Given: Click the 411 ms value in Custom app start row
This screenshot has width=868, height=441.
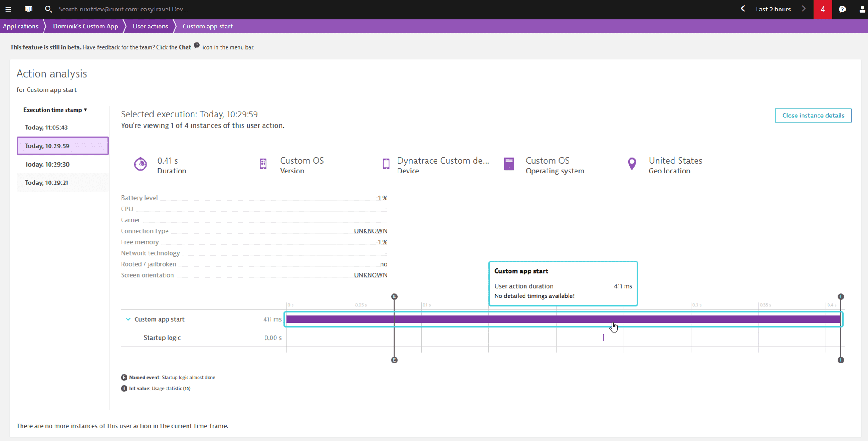Looking at the screenshot, I should [272, 319].
